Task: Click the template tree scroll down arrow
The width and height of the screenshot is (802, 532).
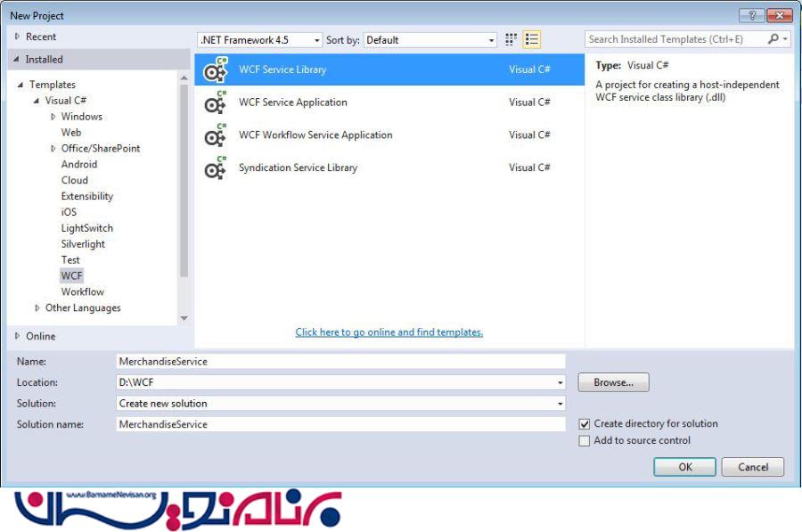Action: (184, 318)
